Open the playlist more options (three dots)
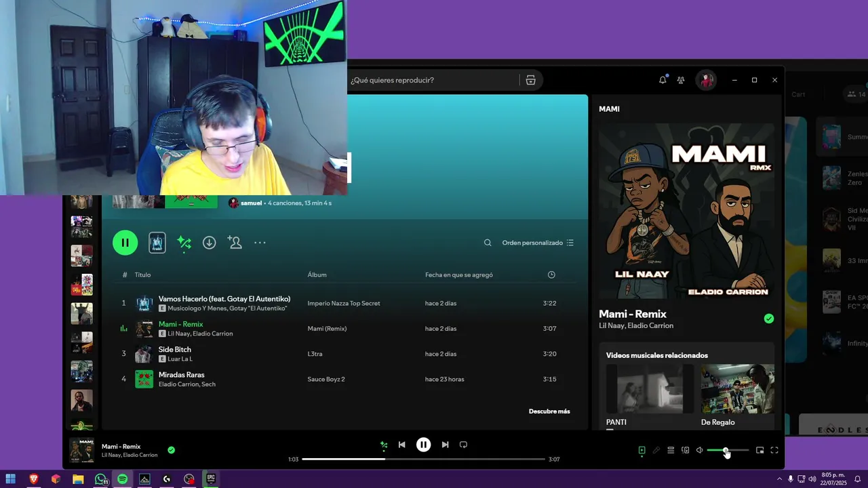The image size is (868, 488). [260, 243]
